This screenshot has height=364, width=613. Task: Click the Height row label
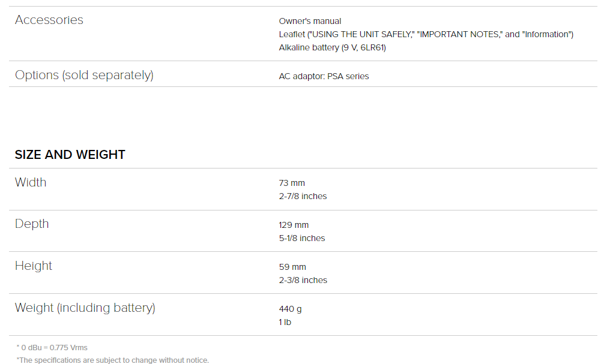33,266
